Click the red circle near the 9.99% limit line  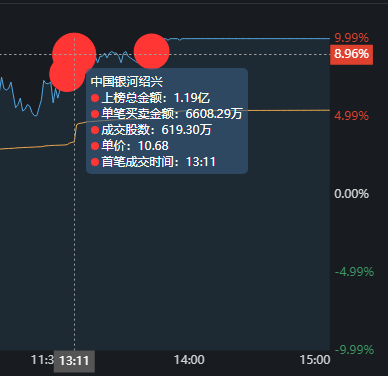[152, 51]
